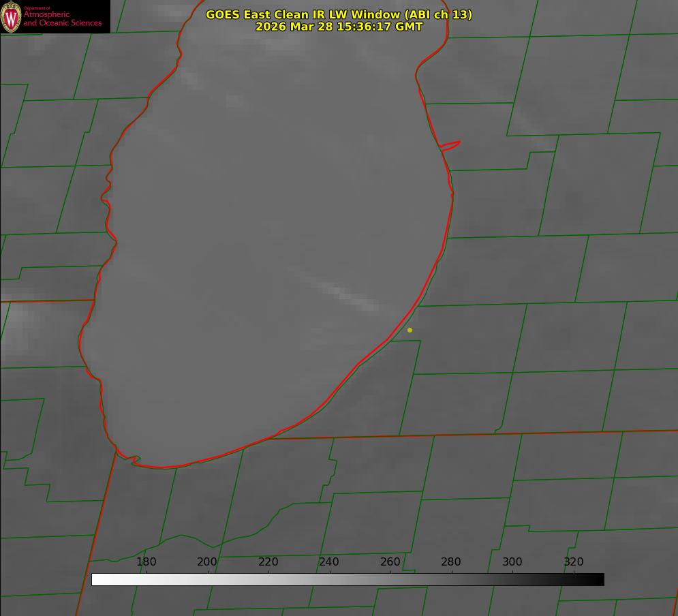
Task: Click the 260 colorbar tick label
Action: (x=390, y=562)
